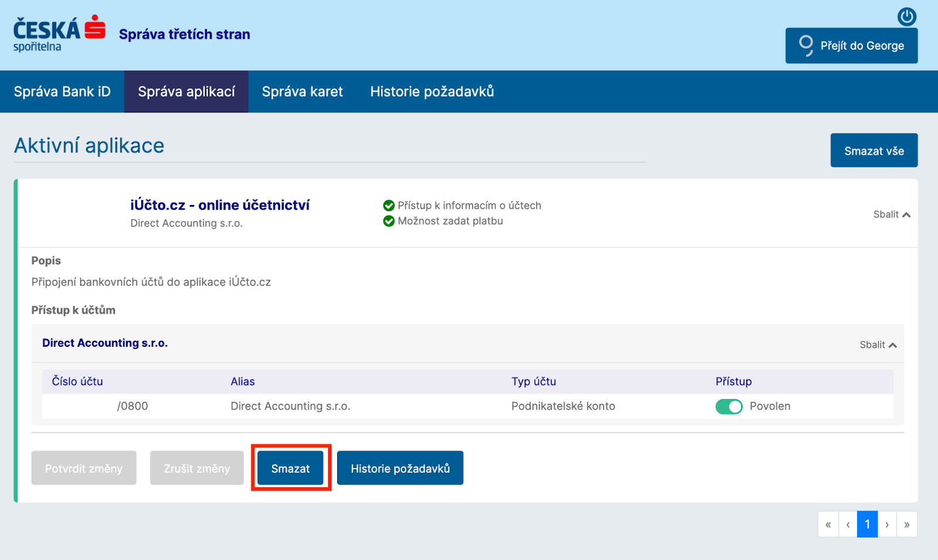Open Historie požadavků in navigation bar
This screenshot has width=938, height=560.
[432, 91]
